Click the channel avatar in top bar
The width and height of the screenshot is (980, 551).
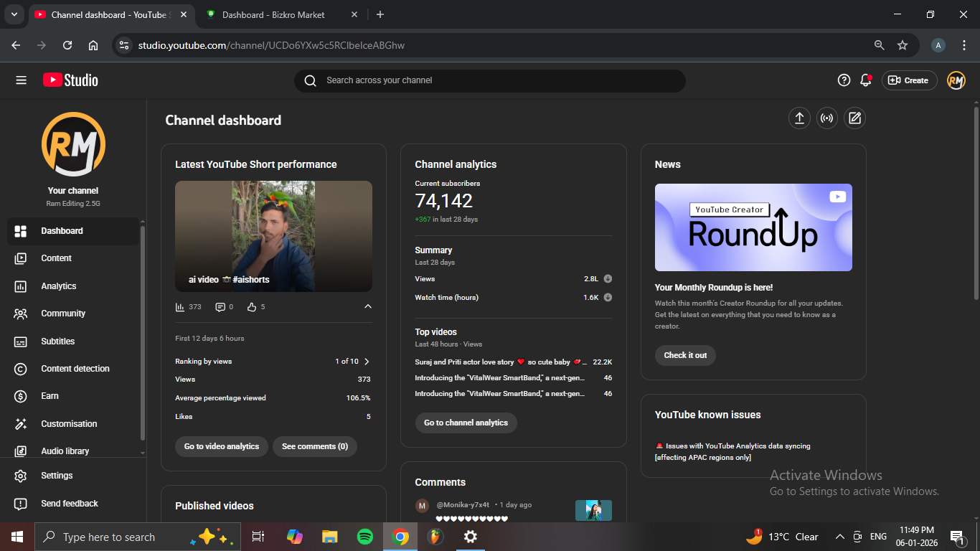pyautogui.click(x=956, y=80)
